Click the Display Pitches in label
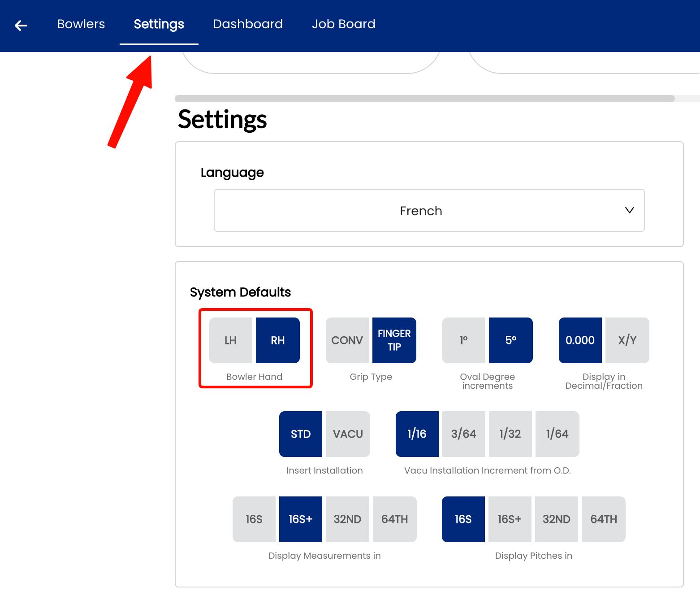This screenshot has height=609, width=700. coord(534,556)
